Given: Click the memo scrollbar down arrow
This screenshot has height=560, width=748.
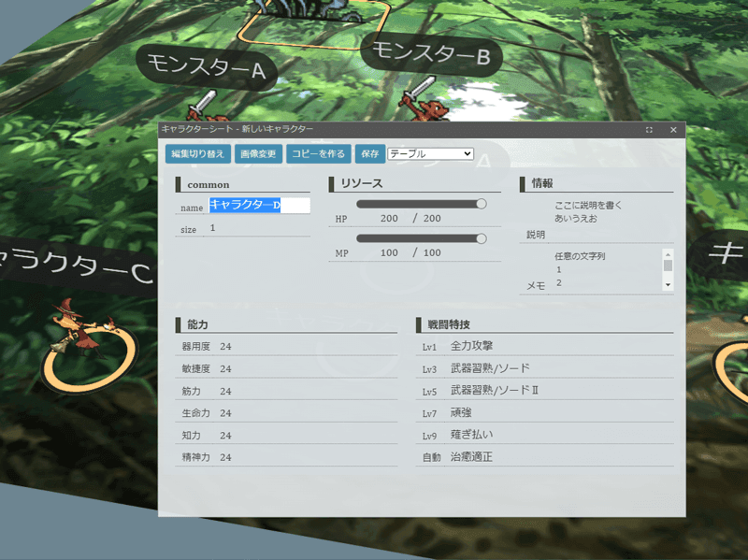Looking at the screenshot, I should [668, 285].
